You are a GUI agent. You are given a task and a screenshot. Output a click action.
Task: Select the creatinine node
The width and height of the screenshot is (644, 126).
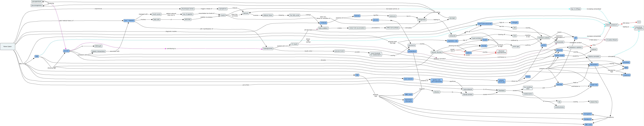(626, 75)
